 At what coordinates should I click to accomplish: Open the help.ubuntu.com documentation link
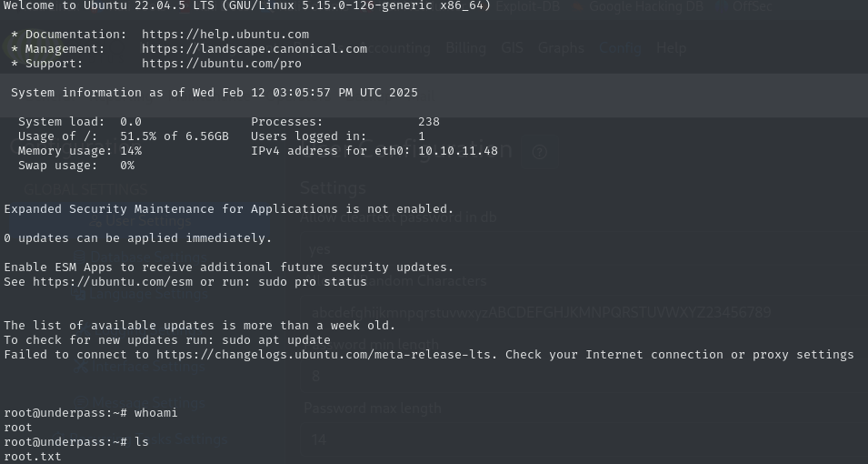point(225,35)
